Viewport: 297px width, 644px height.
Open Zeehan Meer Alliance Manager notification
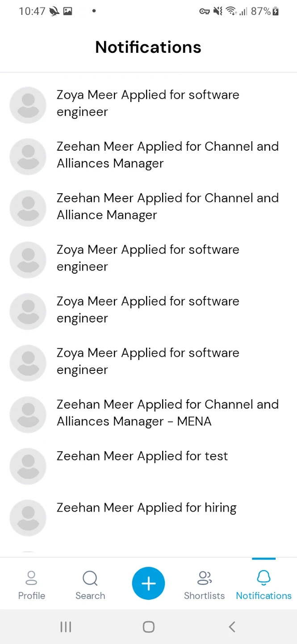pos(148,208)
